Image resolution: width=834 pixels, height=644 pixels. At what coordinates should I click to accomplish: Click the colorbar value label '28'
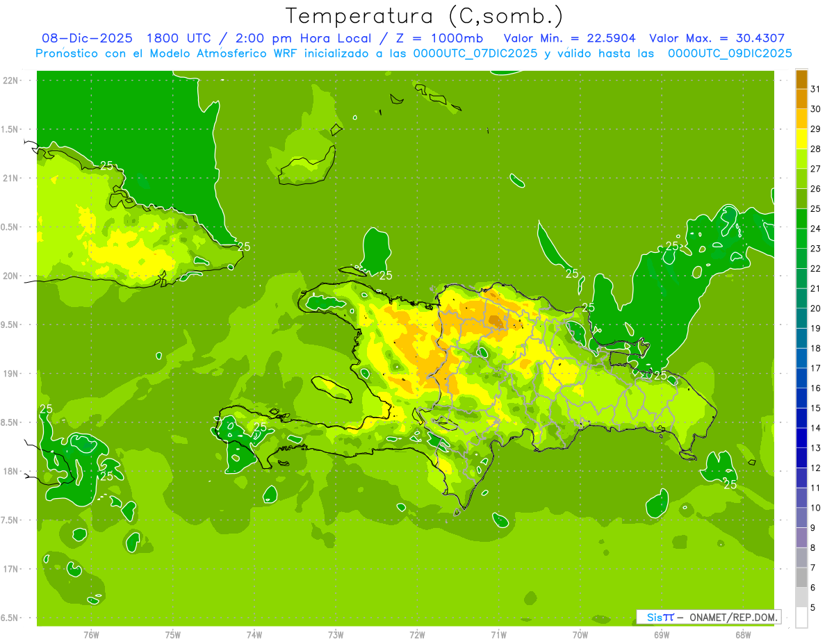[815, 149]
